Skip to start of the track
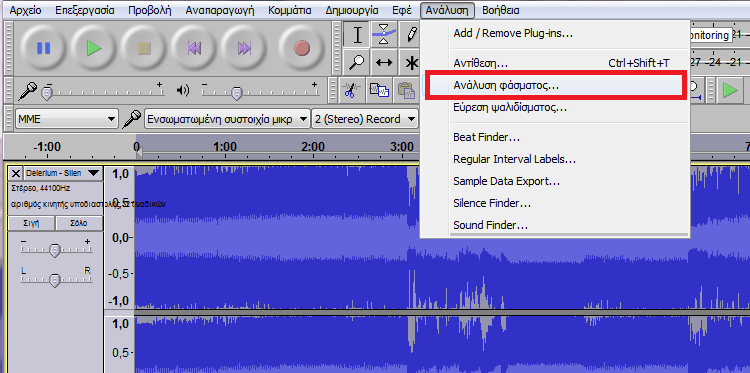750x373 pixels. (194, 48)
